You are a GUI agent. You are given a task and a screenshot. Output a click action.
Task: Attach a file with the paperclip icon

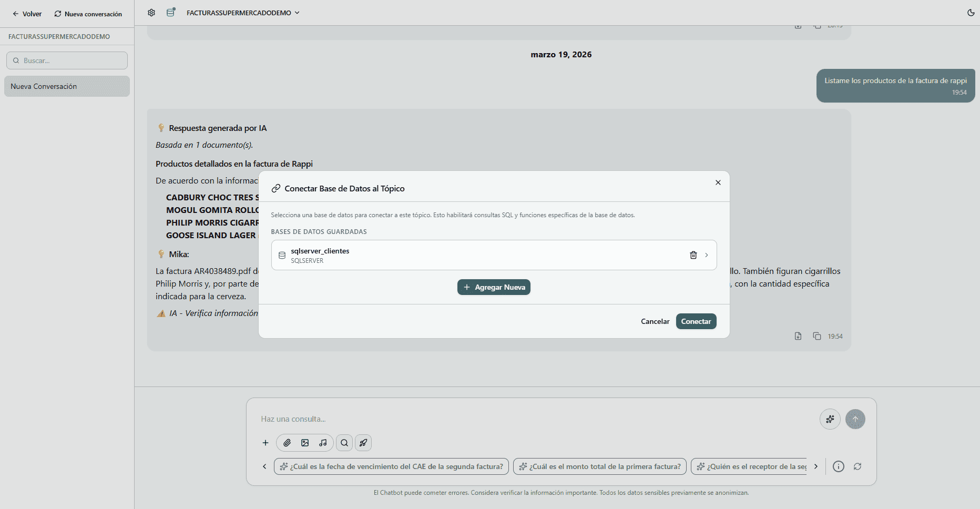pos(287,443)
